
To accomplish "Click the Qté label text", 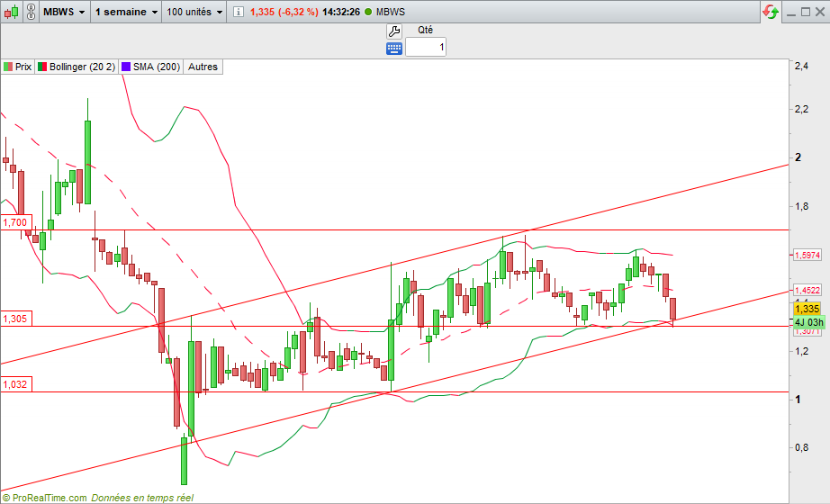I will 425,31.
